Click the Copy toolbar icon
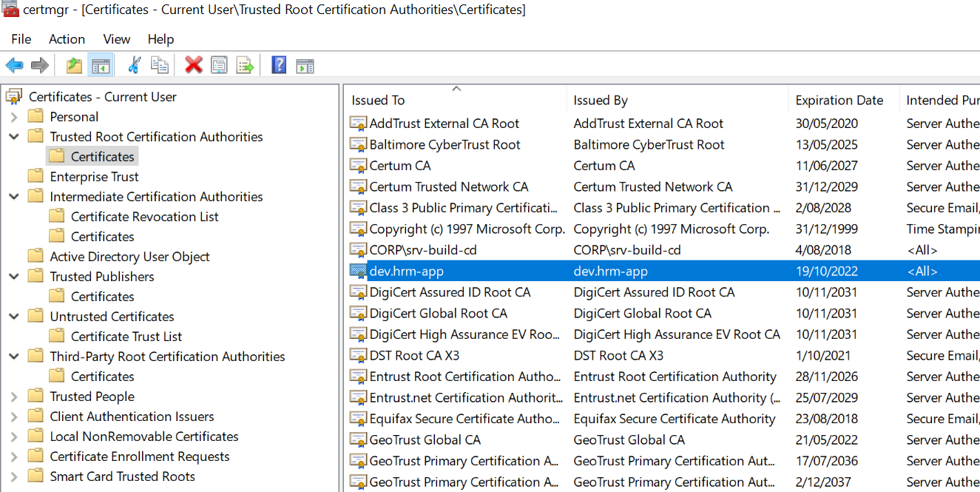980x492 pixels. coord(160,65)
